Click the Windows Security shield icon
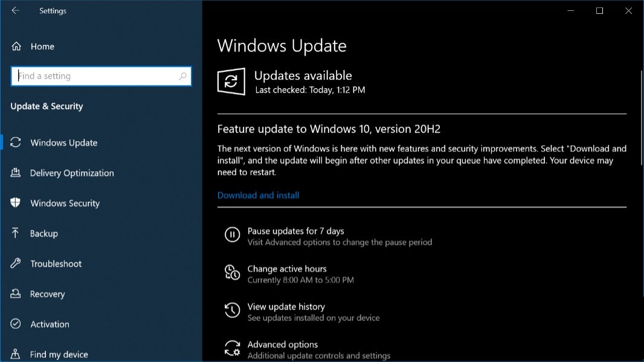Screen dimensions: 644x362 [16, 203]
